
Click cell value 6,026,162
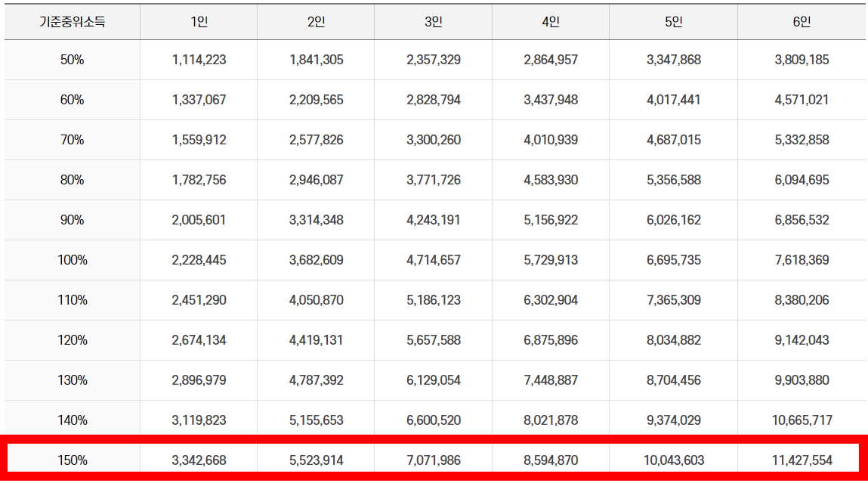674,220
